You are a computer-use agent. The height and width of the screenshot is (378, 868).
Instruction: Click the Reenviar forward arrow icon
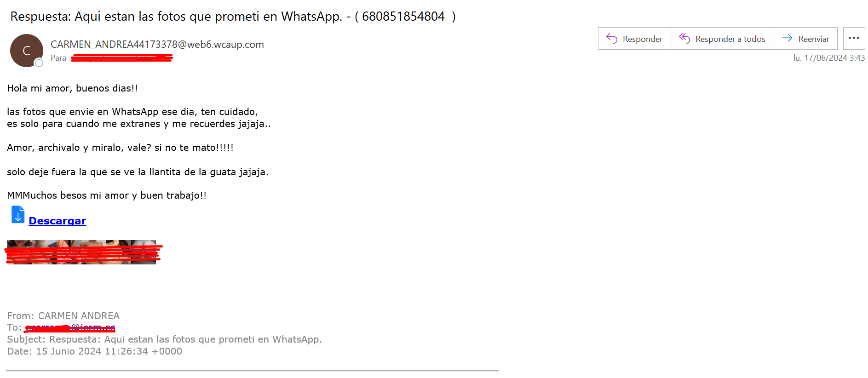click(x=787, y=38)
